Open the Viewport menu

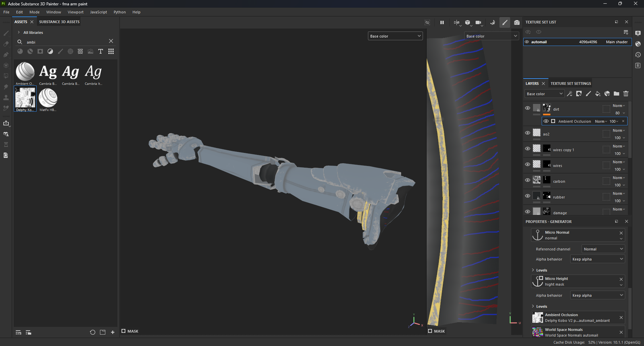point(75,12)
